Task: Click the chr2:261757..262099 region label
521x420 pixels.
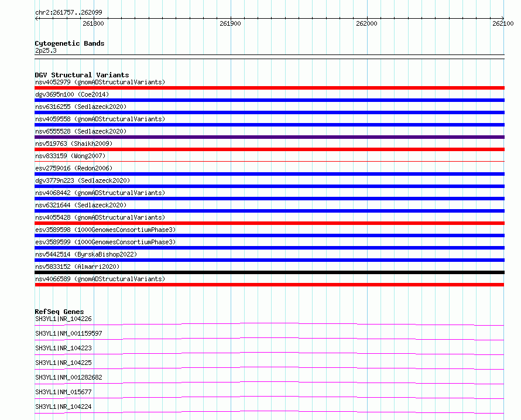Action: 68,12
